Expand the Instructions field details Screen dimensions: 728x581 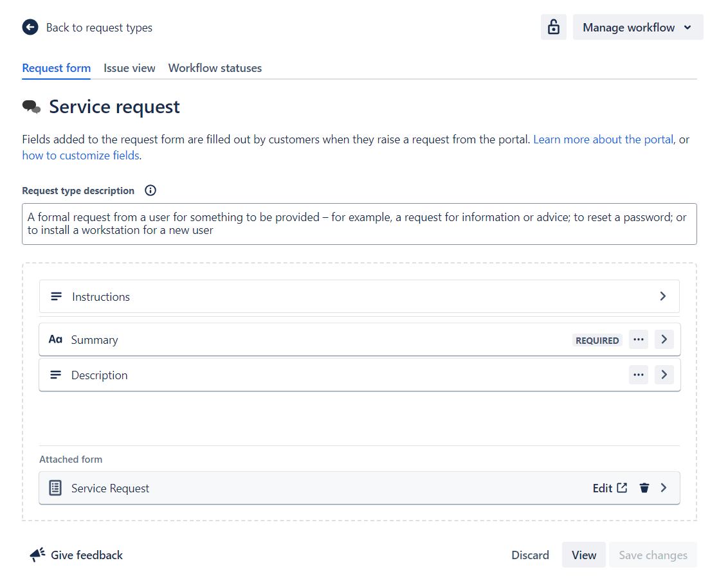[x=662, y=296]
